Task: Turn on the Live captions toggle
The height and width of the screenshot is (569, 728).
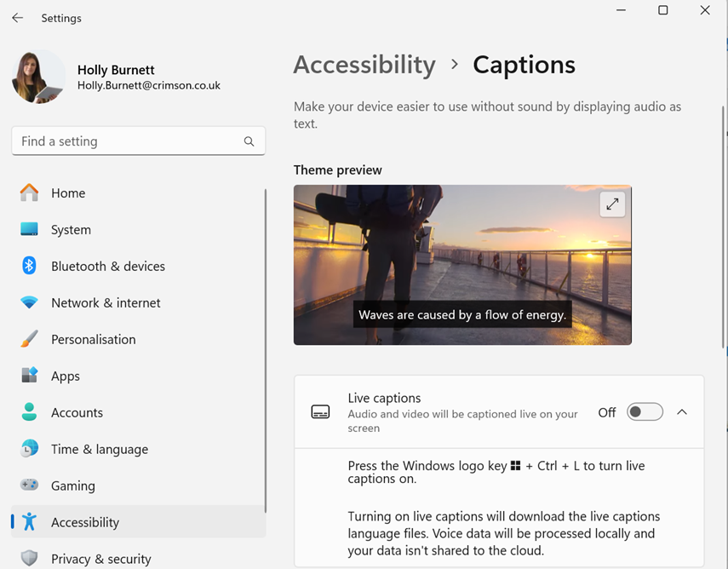Action: click(x=645, y=412)
